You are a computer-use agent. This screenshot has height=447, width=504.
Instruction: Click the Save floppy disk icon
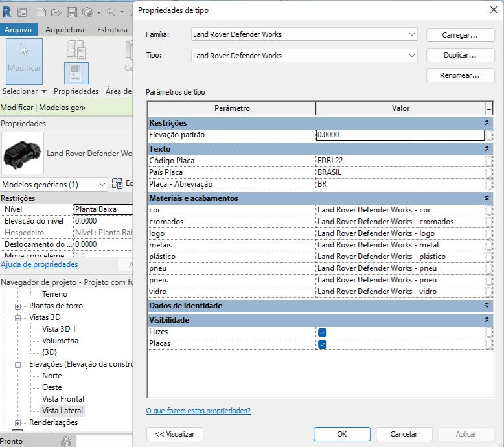coord(72,12)
